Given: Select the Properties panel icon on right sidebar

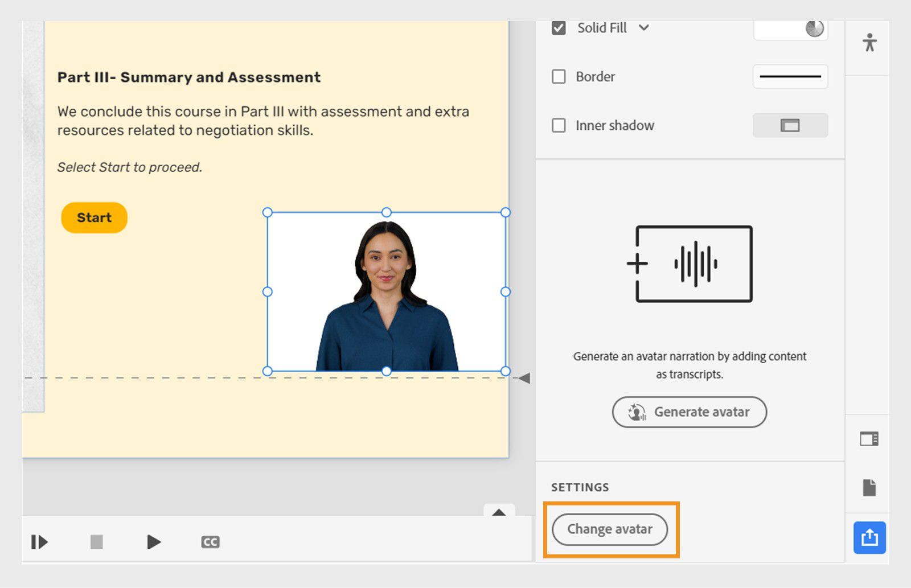Looking at the screenshot, I should coord(869,439).
